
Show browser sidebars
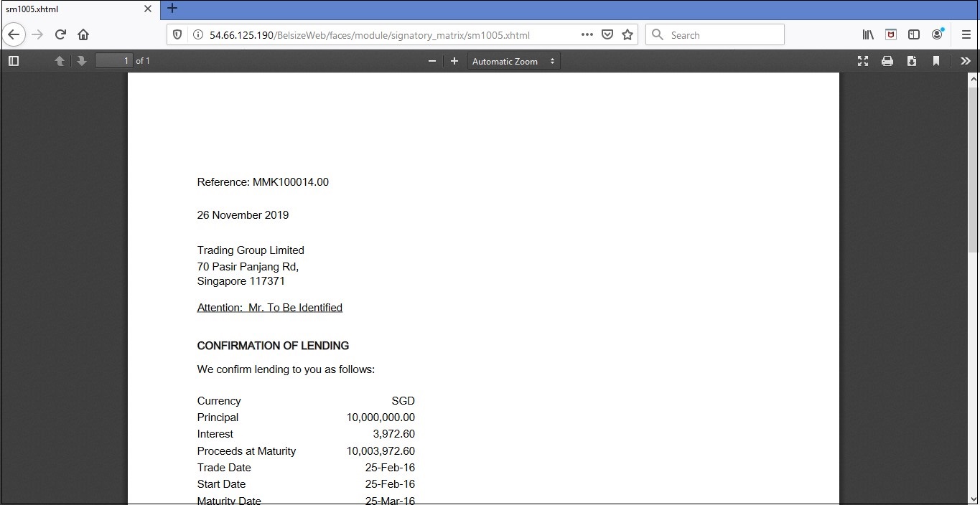tap(914, 34)
